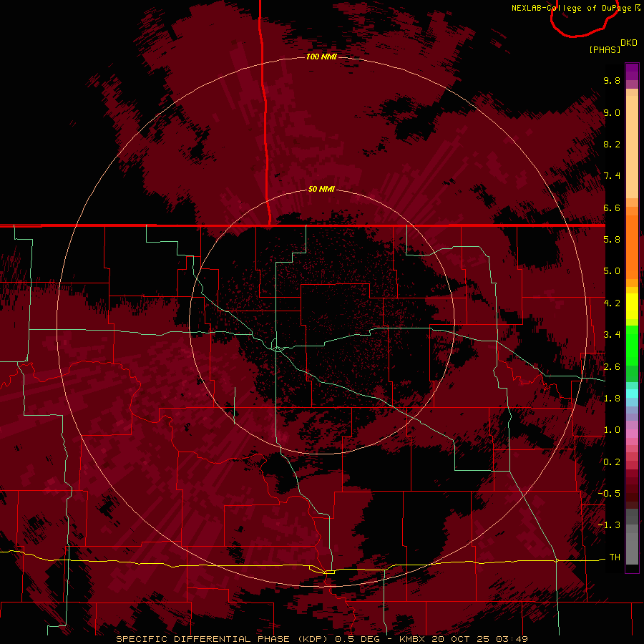644x644 pixels.
Task: Click the 8.2 value on color scale
Action: pos(612,144)
